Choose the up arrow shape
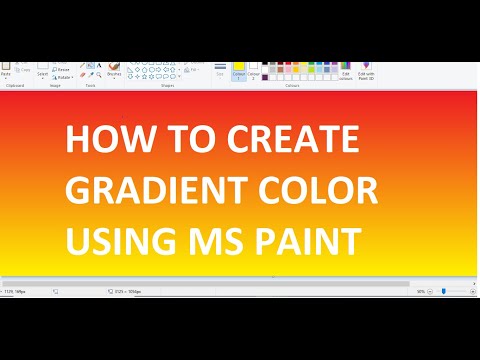This screenshot has height=360, width=480. pyautogui.click(x=173, y=70)
